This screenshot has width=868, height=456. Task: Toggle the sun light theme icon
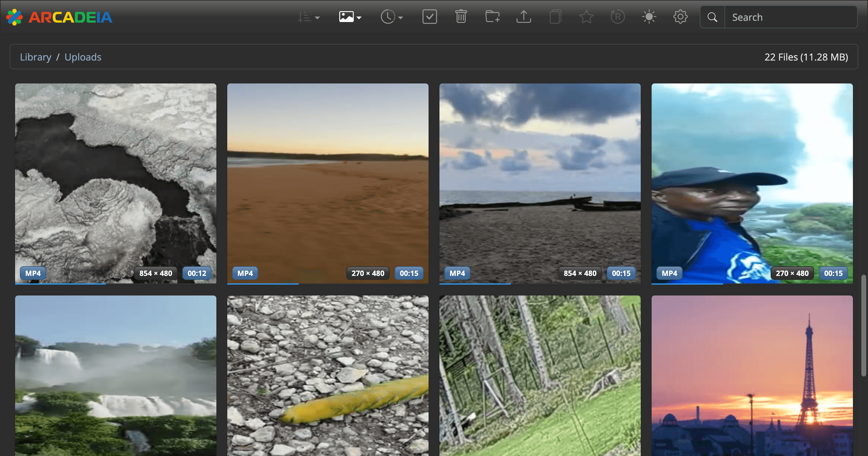[649, 17]
